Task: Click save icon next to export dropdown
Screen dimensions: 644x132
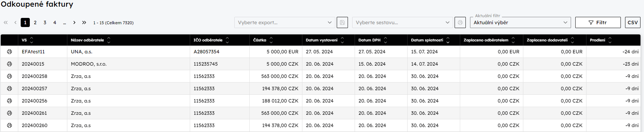Action: [342, 22]
